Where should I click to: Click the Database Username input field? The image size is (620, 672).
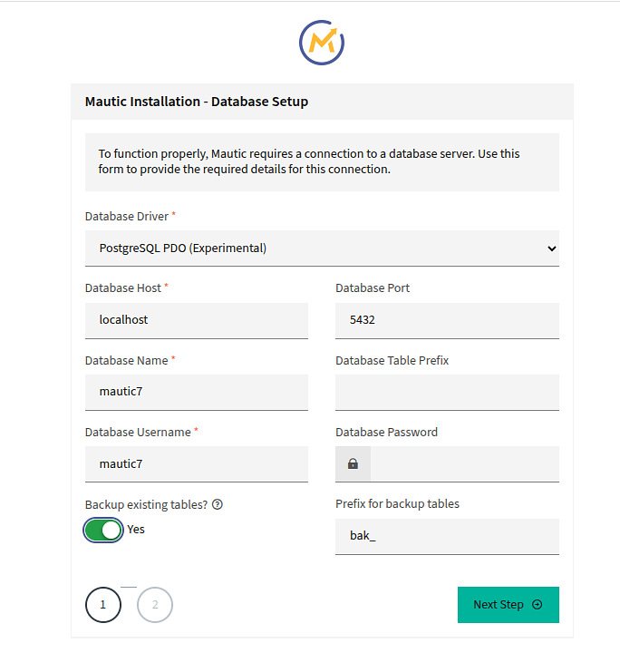(197, 463)
